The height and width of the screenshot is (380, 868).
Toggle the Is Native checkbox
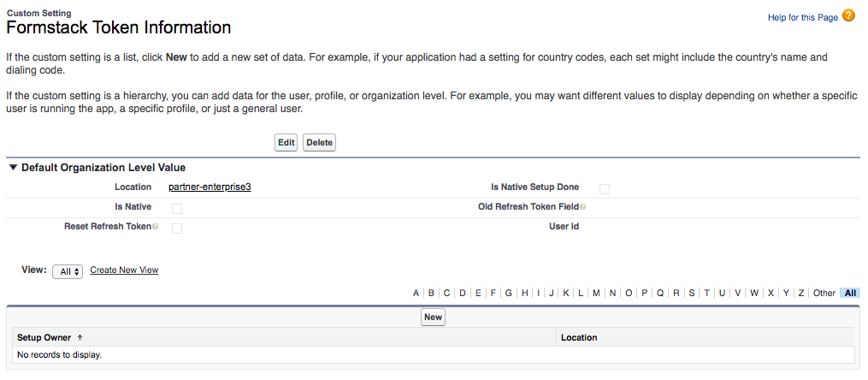tap(177, 208)
